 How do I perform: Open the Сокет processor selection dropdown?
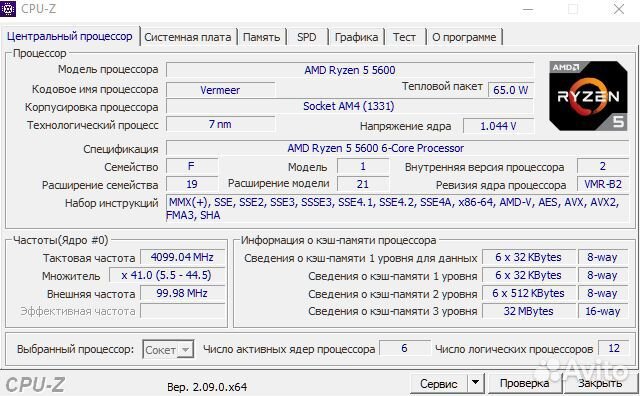point(168,349)
